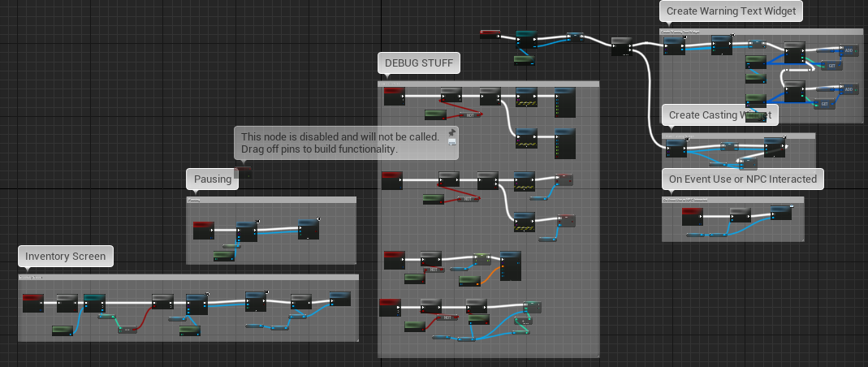Click the DEBUG STUFF comment bubble
Viewport: 868px width, 367px height.
tap(419, 63)
